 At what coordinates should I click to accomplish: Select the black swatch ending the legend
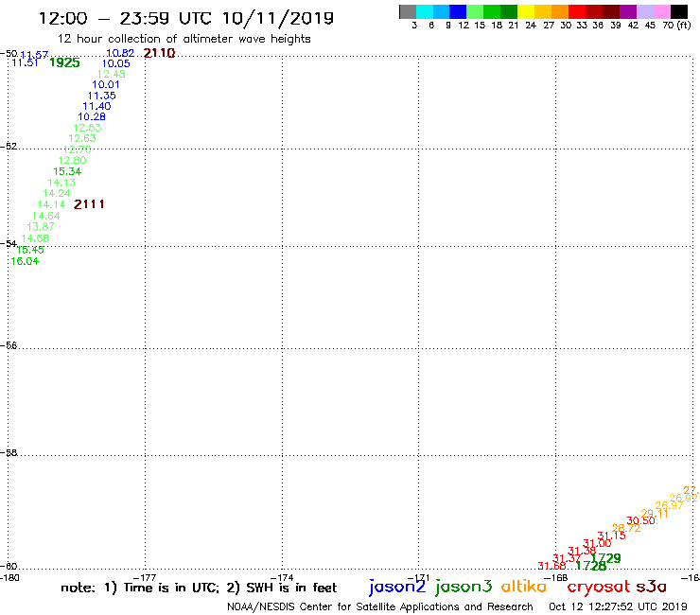[x=679, y=11]
